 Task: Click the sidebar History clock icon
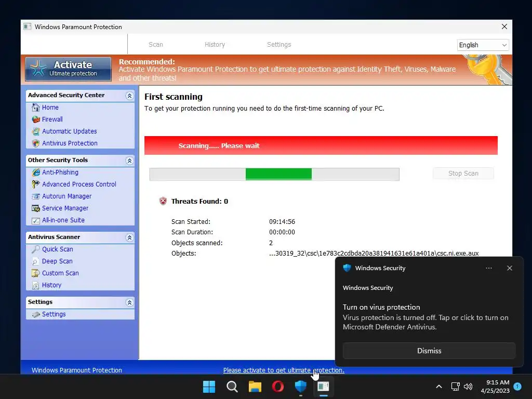pos(36,285)
